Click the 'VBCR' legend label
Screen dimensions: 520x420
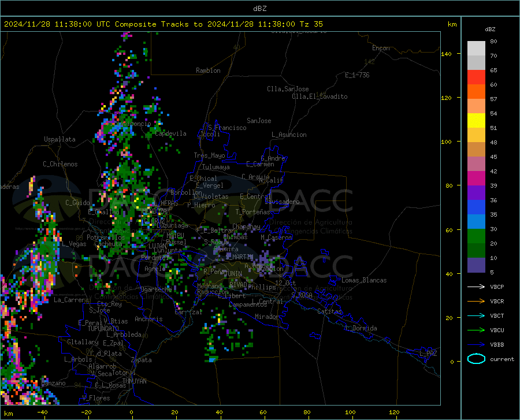pyautogui.click(x=497, y=302)
